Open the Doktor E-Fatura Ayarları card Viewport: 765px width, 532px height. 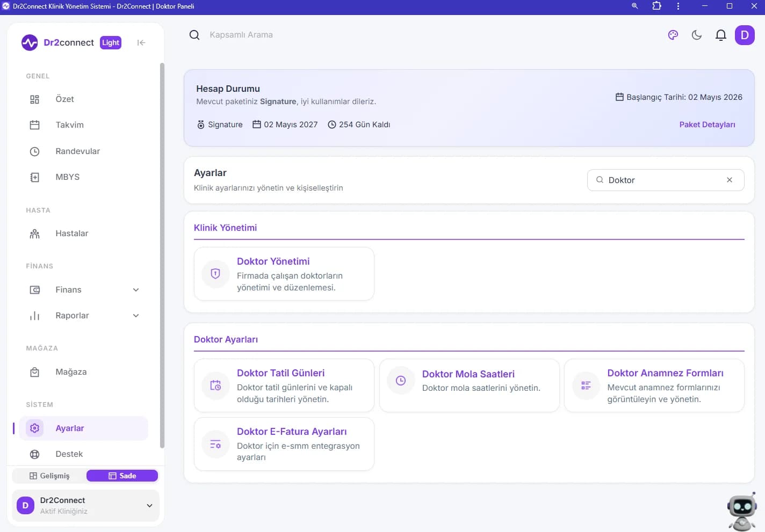click(x=284, y=444)
